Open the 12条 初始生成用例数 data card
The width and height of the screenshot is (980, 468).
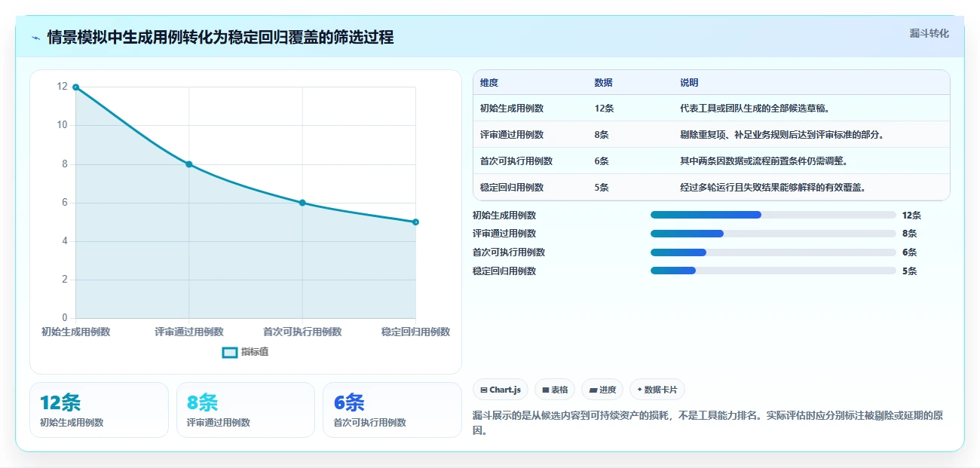[x=99, y=410]
